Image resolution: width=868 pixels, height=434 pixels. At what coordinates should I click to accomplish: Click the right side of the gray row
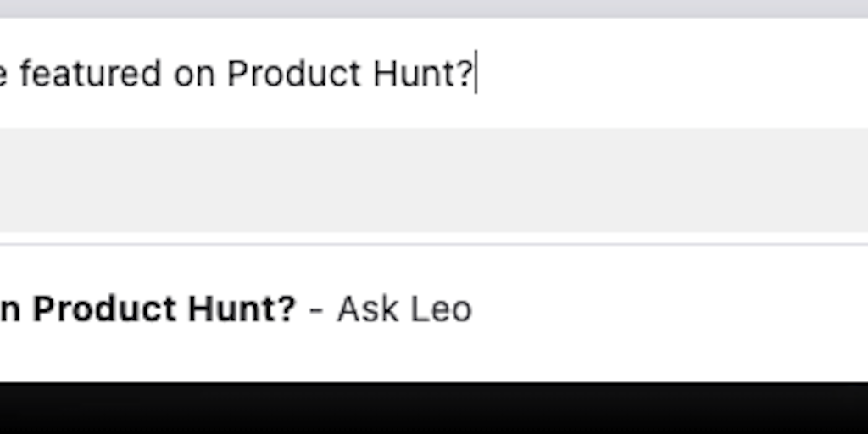point(763,180)
